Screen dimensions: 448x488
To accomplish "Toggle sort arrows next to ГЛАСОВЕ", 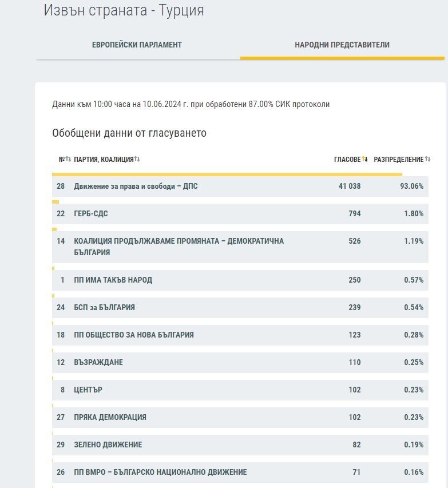I will tap(365, 159).
